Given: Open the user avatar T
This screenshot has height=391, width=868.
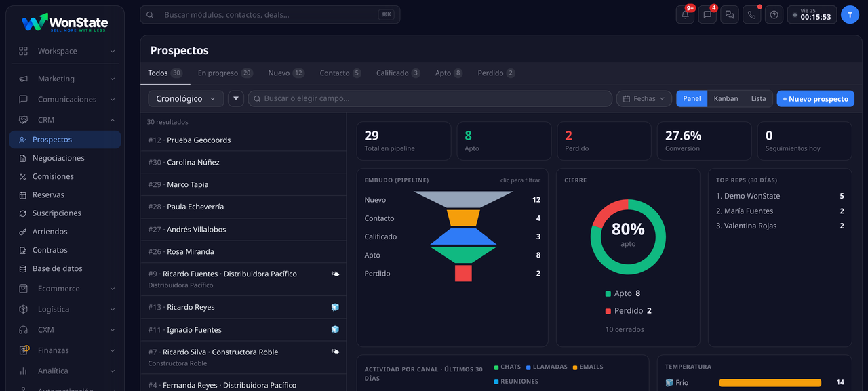Looking at the screenshot, I should [x=850, y=14].
